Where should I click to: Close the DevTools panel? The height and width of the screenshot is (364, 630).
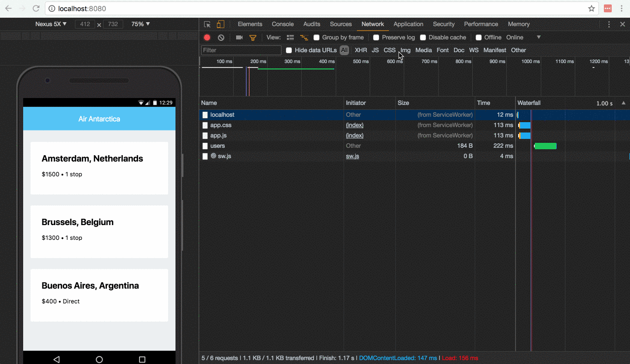coord(622,24)
